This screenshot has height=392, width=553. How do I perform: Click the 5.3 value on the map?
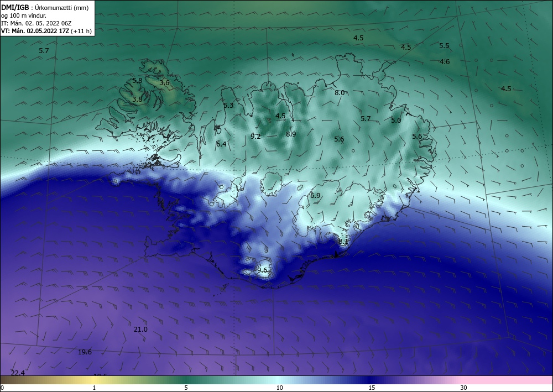coord(228,105)
